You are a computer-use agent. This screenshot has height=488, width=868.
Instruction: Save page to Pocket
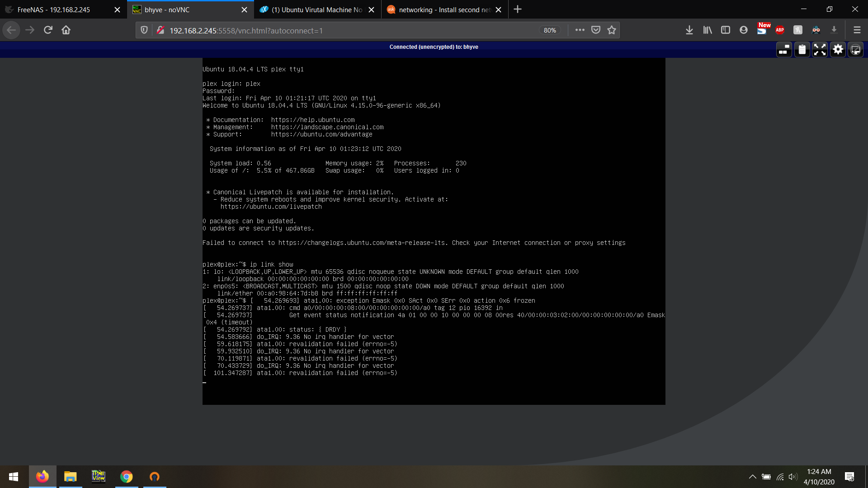(596, 30)
